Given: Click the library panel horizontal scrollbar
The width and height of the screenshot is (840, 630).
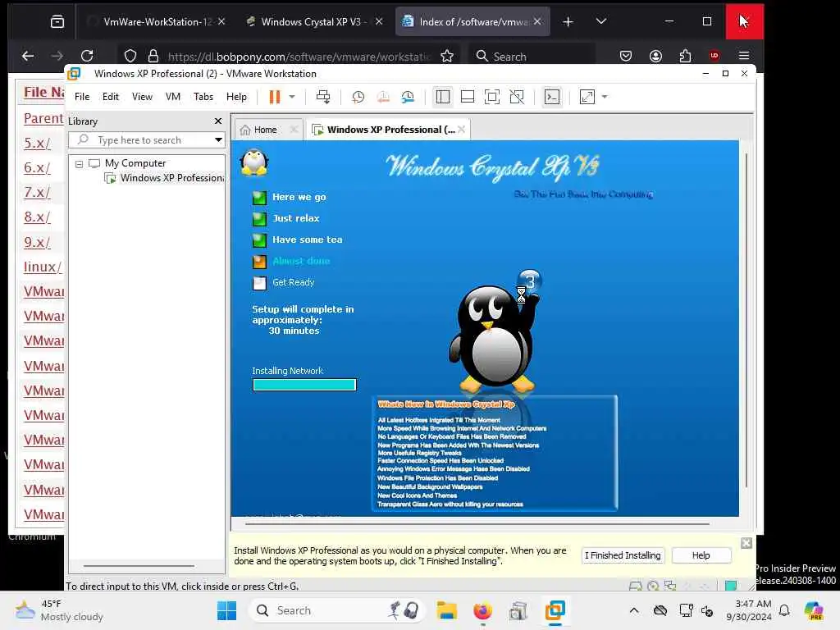Looking at the screenshot, I should click(x=139, y=565).
